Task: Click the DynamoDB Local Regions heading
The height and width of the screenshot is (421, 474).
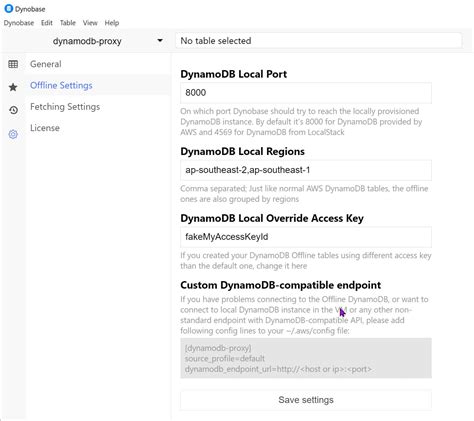Action: tap(242, 151)
